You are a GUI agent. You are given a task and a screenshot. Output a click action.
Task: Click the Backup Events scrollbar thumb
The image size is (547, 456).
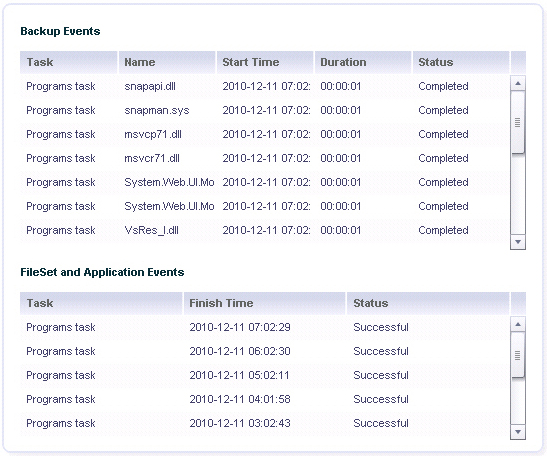518,122
